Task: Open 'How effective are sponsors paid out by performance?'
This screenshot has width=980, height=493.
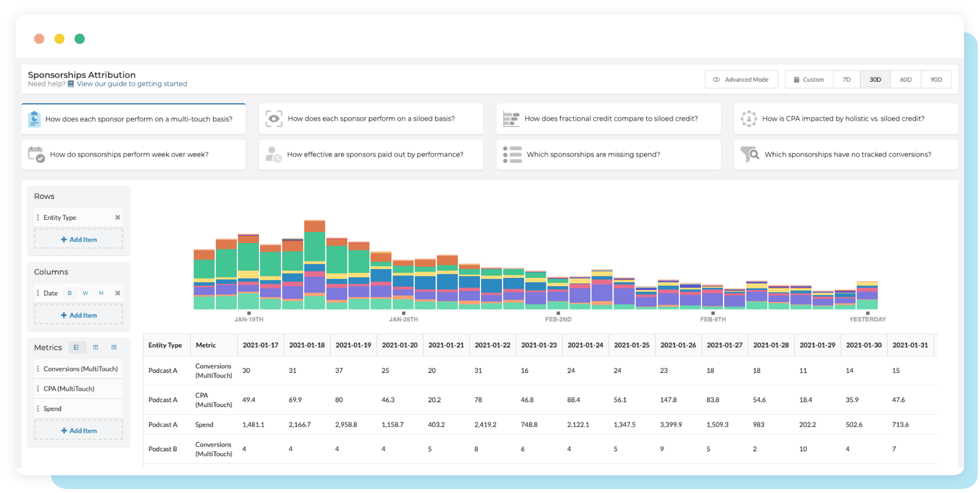Action: pos(374,154)
